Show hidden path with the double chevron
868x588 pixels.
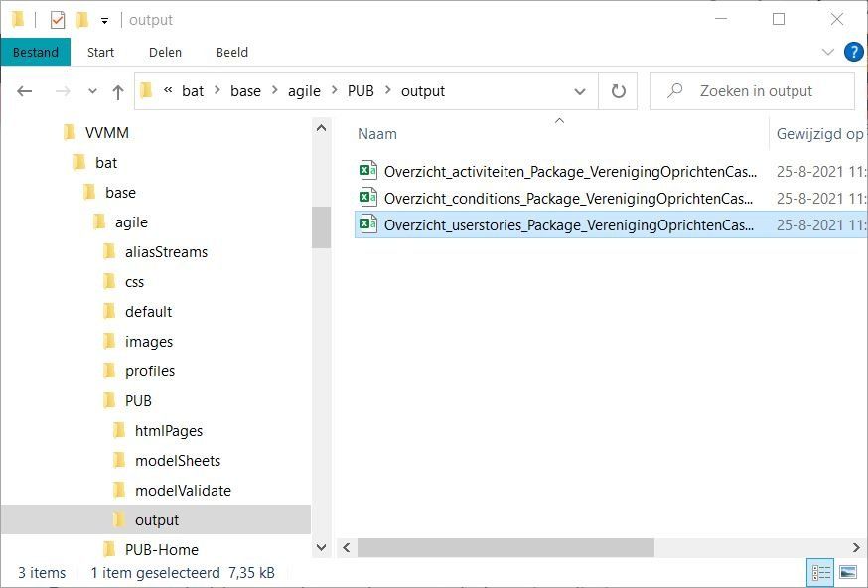pyautogui.click(x=168, y=90)
